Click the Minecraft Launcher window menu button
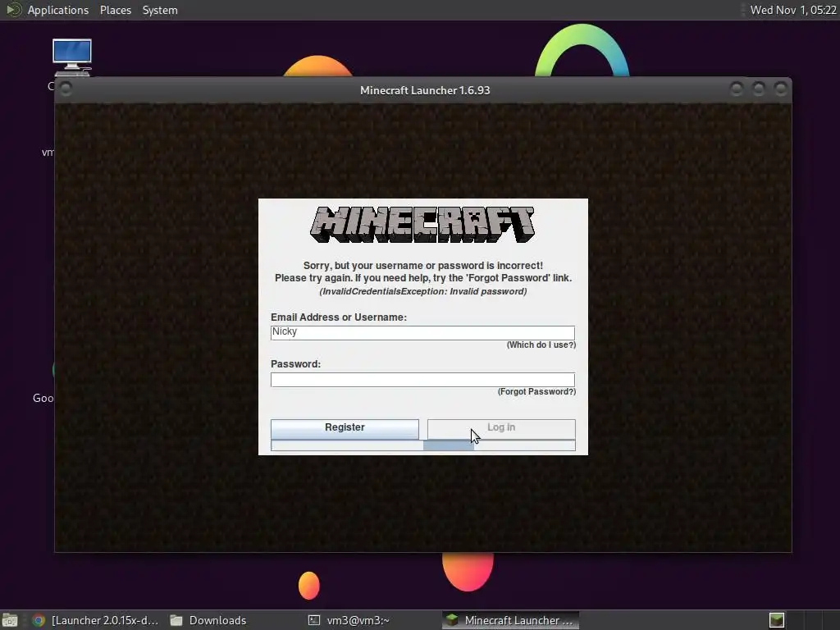This screenshot has width=840, height=630. pyautogui.click(x=66, y=89)
